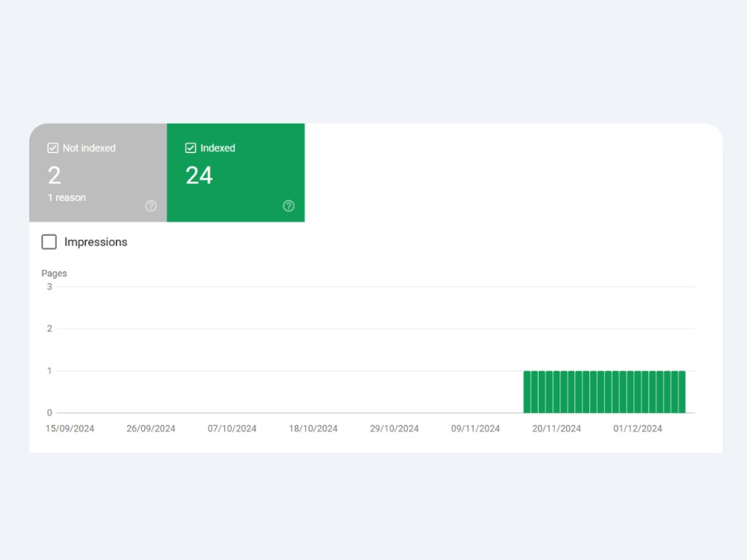Click the 29/10/2024 date label
The height and width of the screenshot is (560, 747).
394,429
